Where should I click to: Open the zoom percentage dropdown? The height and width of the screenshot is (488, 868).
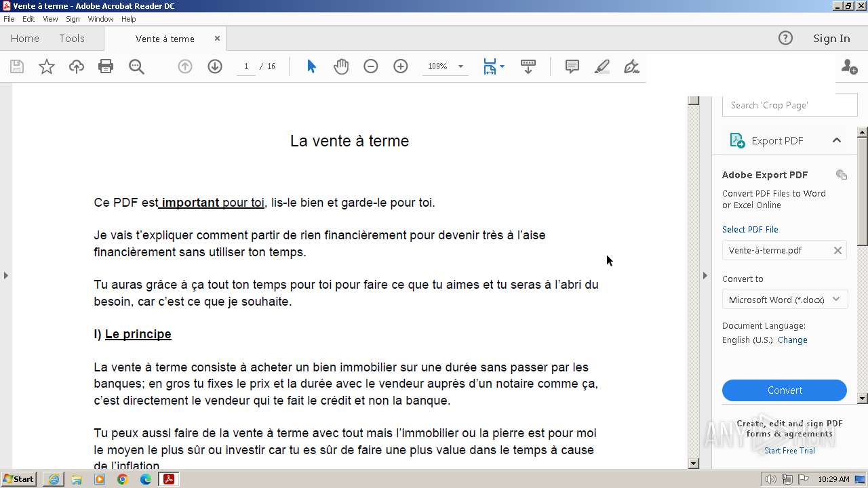460,66
